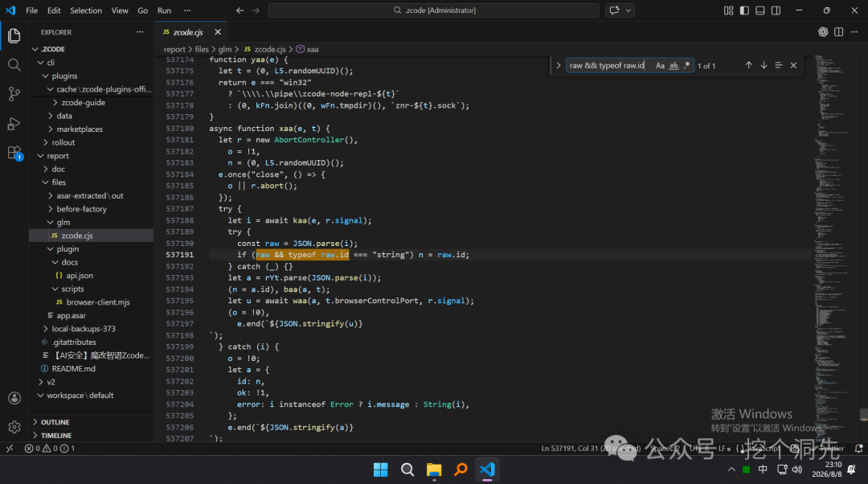Open the Explorer view in activity bar
The image size is (868, 484).
pyautogui.click(x=14, y=36)
